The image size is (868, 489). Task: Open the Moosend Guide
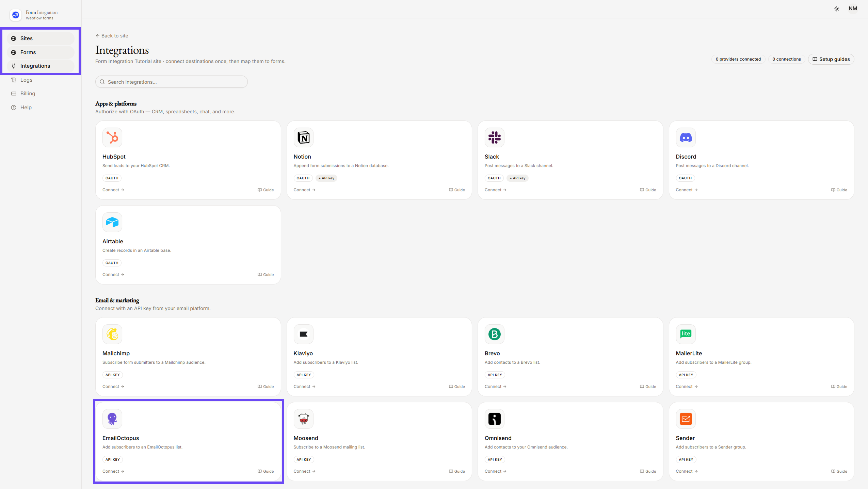coord(457,471)
